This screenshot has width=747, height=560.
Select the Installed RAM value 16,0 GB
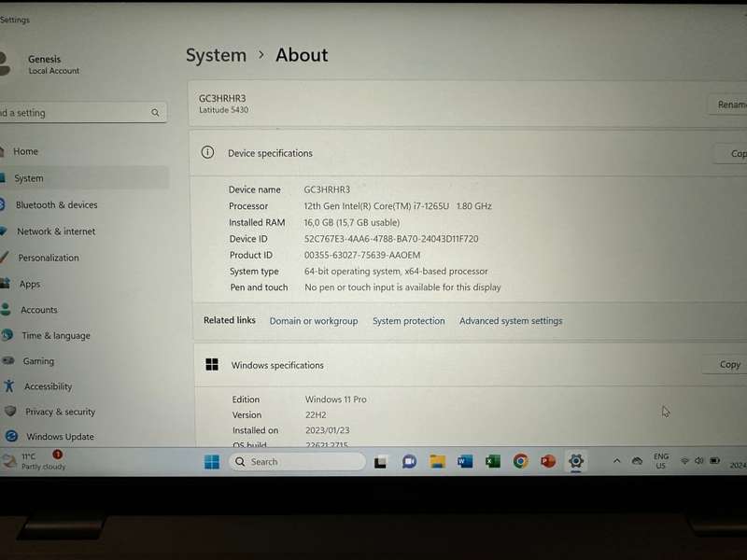tap(318, 222)
